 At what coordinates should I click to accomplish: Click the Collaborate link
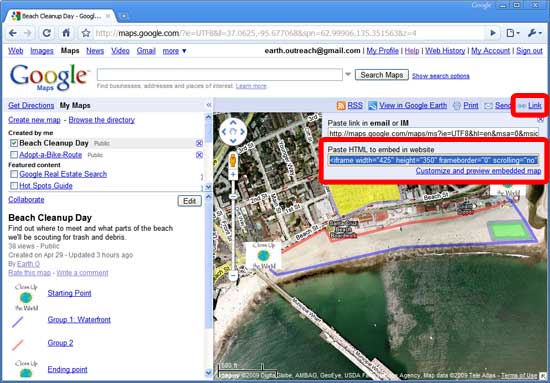pos(26,200)
